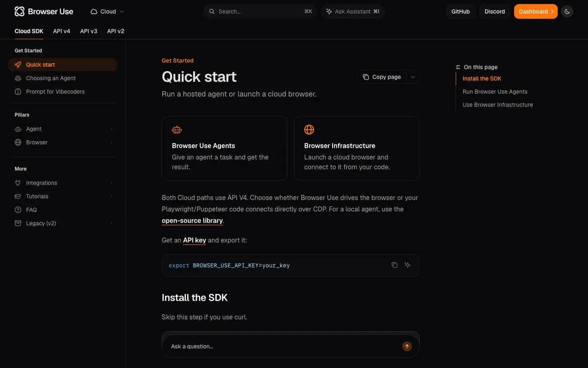Image resolution: width=588 pixels, height=368 pixels.
Task: Click the Browser sidebar item label
Action: [x=37, y=142]
